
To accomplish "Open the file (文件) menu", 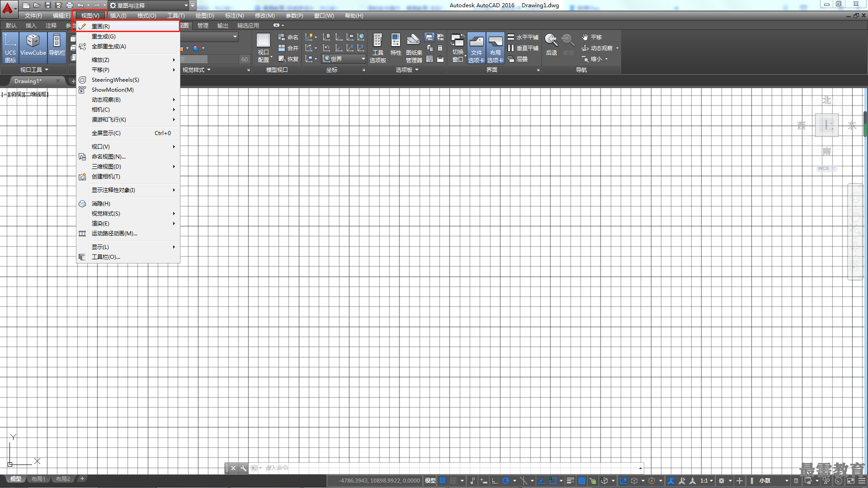I will (x=33, y=15).
